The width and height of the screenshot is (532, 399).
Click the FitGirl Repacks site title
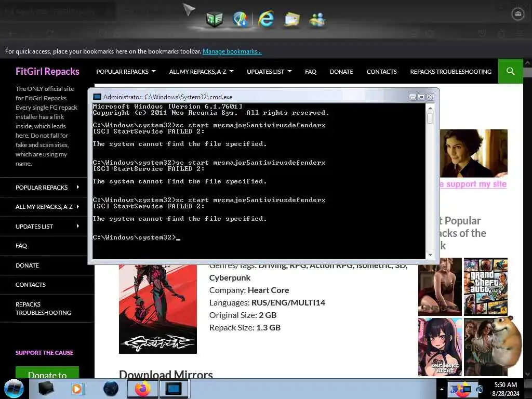pos(47,71)
